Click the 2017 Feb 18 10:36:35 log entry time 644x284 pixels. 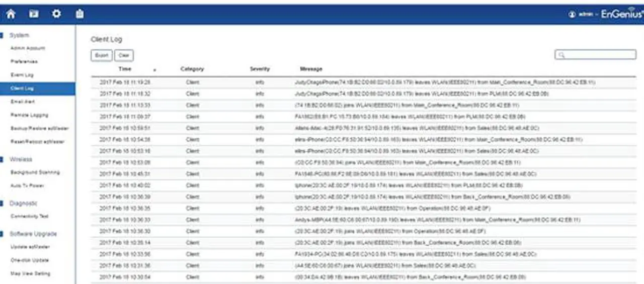(125, 208)
